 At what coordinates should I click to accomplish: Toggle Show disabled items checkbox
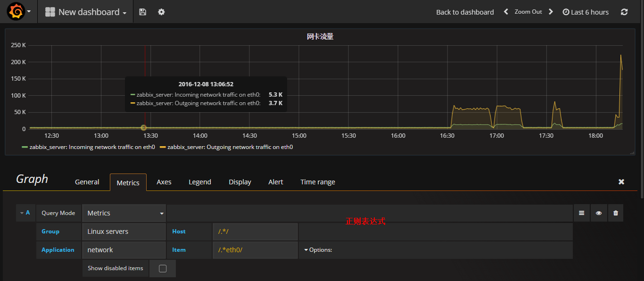click(x=163, y=268)
